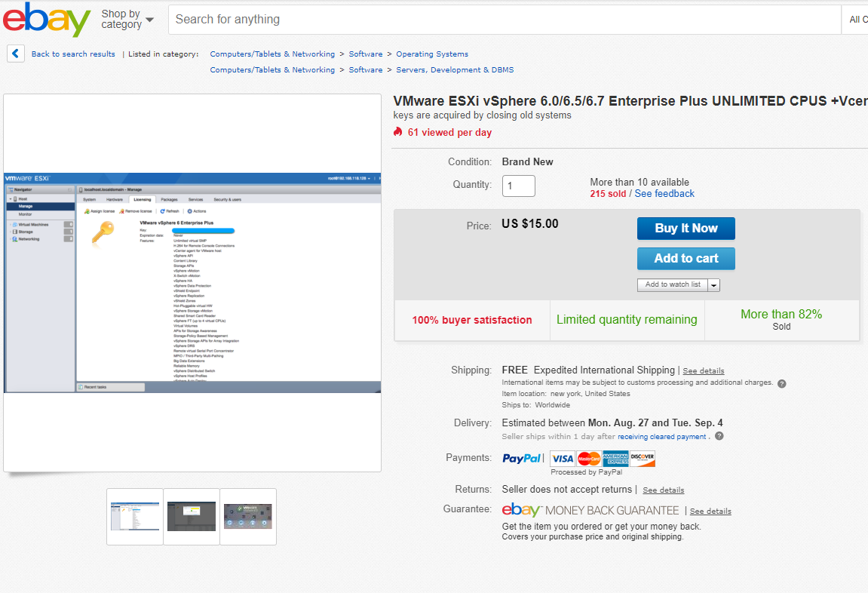Image resolution: width=868 pixels, height=593 pixels.
Task: Open Operating Systems category link
Action: [432, 54]
